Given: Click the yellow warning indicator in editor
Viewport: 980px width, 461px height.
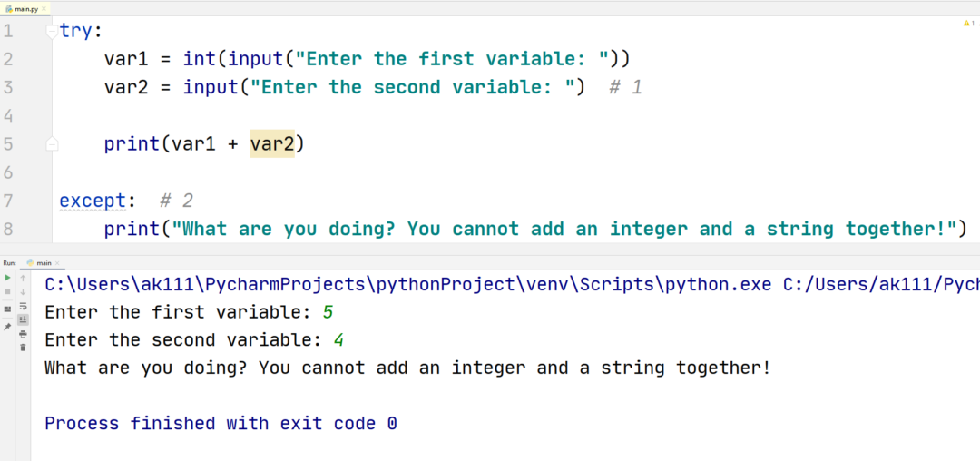Looking at the screenshot, I should click(x=967, y=23).
